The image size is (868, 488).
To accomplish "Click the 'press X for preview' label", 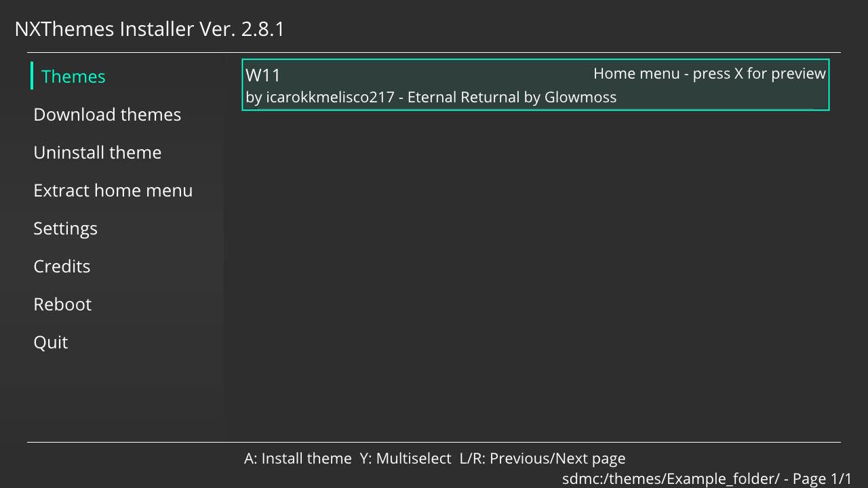I will (x=759, y=74).
